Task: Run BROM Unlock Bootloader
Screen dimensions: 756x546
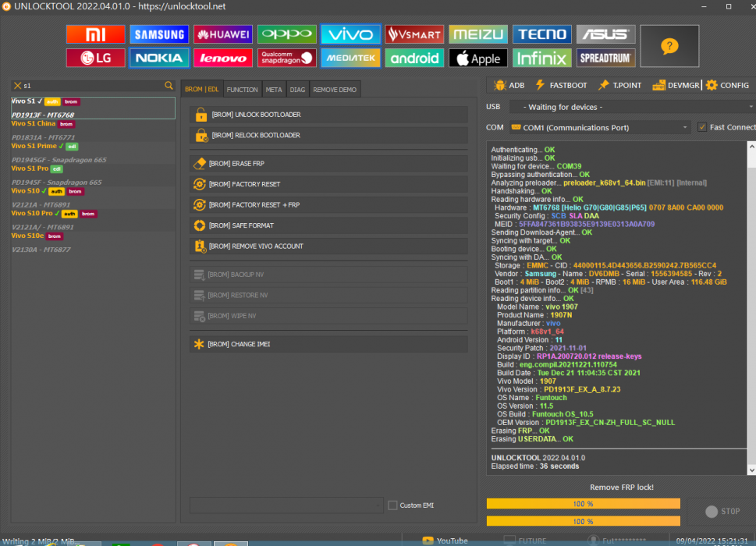Action: pos(328,115)
